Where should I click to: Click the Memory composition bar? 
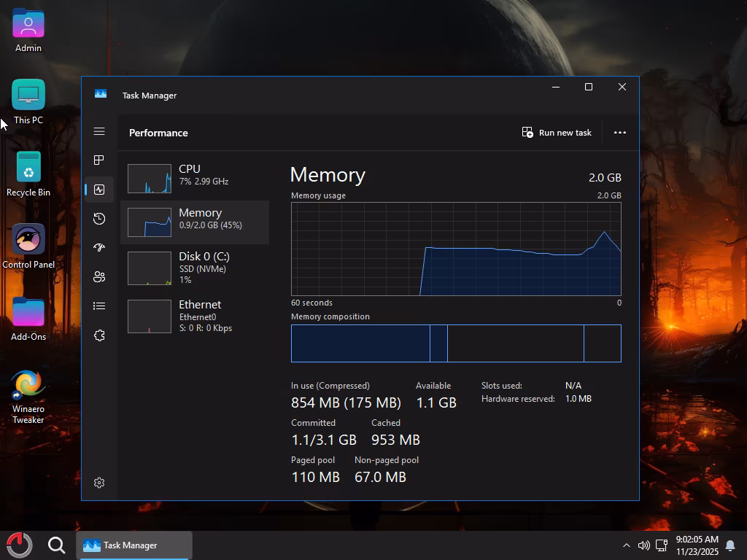tap(456, 343)
